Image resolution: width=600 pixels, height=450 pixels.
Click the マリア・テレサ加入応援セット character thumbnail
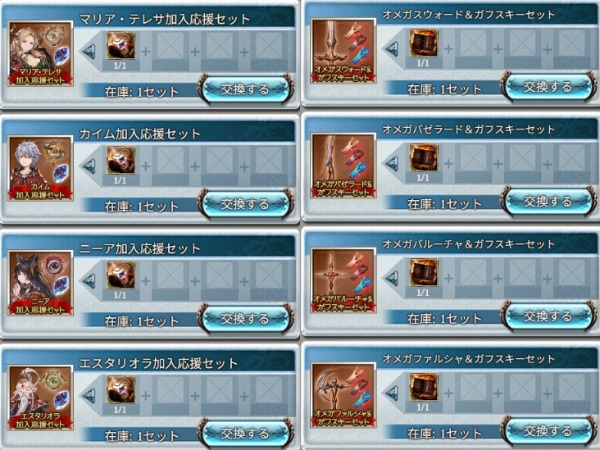(x=41, y=54)
